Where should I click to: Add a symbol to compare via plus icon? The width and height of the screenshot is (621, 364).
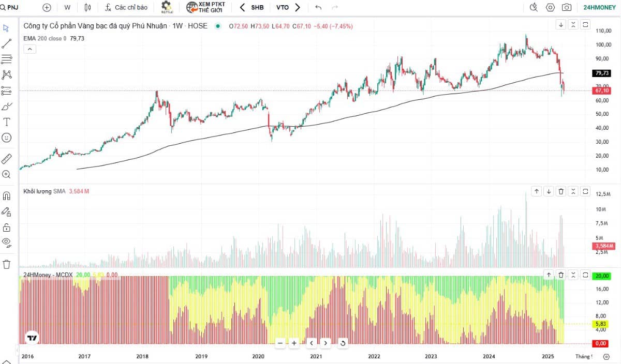pos(47,8)
